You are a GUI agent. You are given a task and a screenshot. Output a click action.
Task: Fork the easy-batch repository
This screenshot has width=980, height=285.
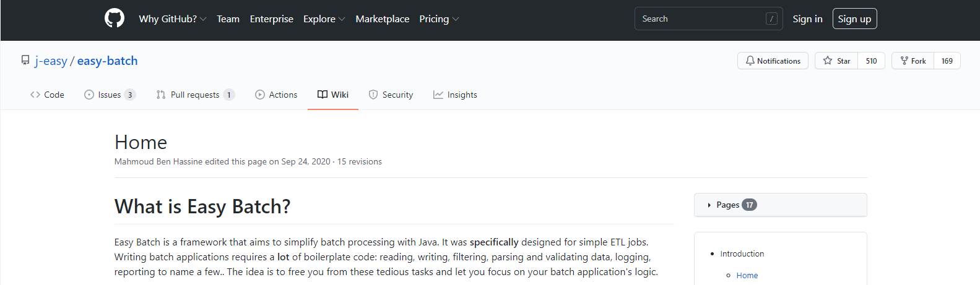913,61
